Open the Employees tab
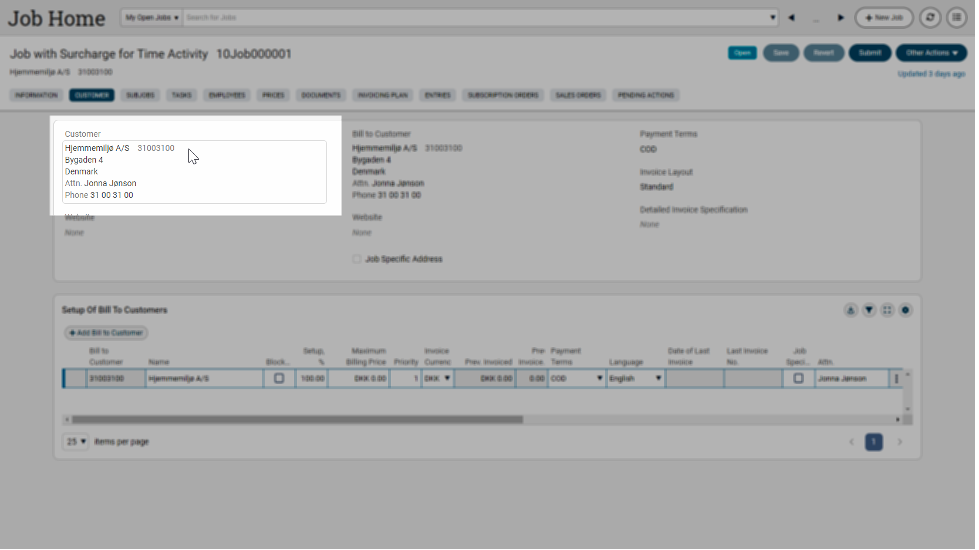Image resolution: width=979 pixels, height=550 pixels. [x=226, y=95]
